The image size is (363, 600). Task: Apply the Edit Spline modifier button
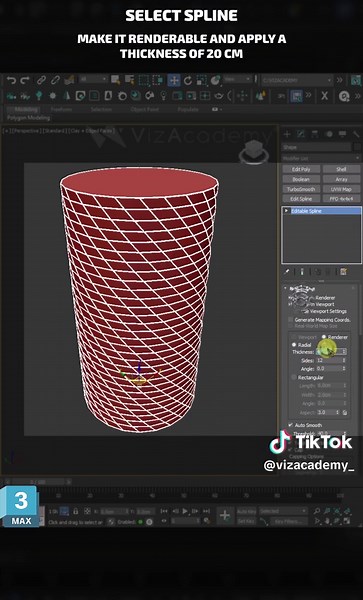pyautogui.click(x=301, y=199)
